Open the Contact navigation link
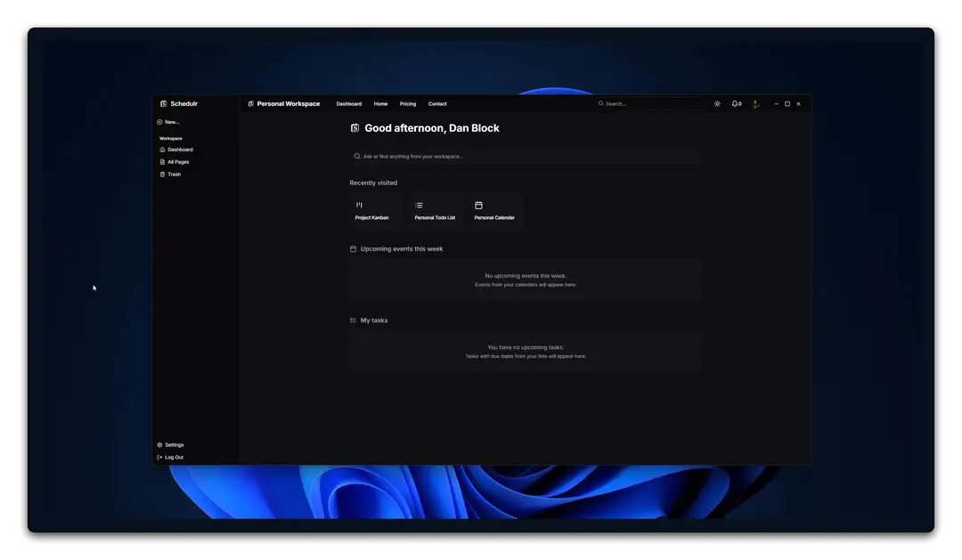 point(437,104)
